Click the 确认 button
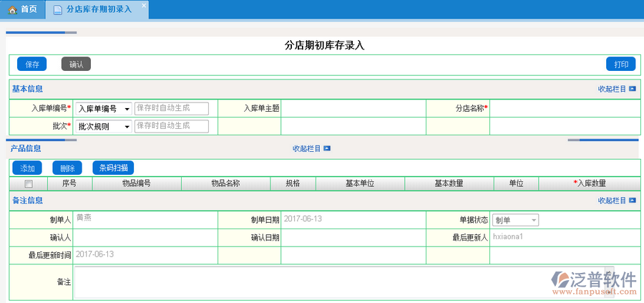Screen dimensions: 644x303 76,64
